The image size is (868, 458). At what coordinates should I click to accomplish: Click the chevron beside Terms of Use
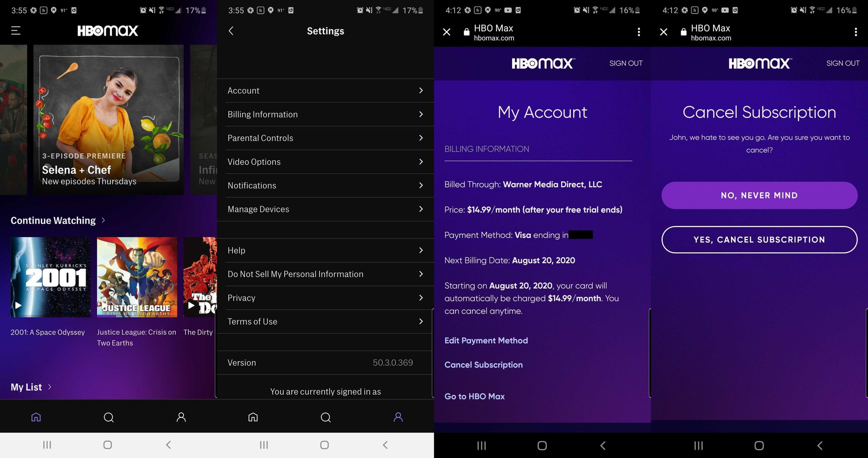pos(421,321)
